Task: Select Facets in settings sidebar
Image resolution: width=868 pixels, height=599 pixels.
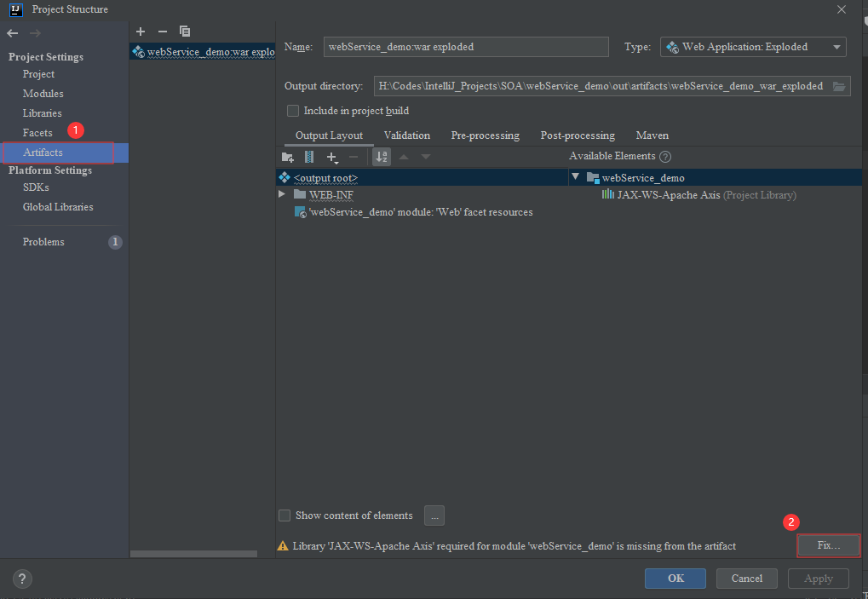Action: [37, 133]
